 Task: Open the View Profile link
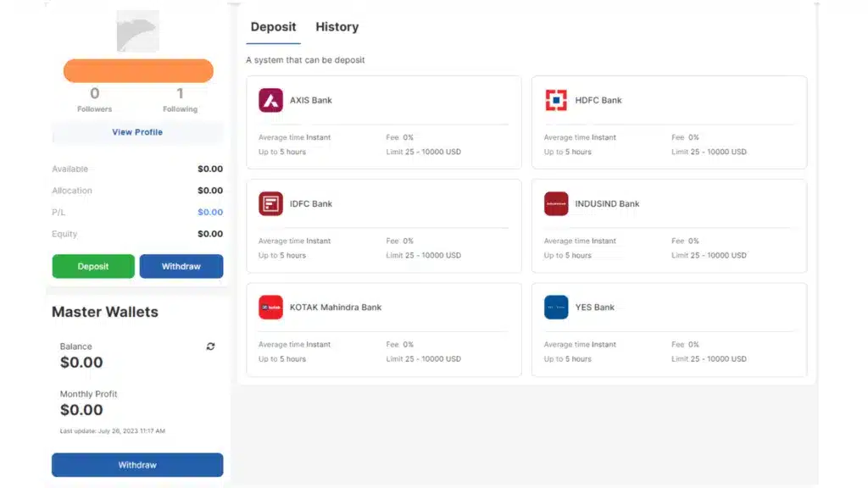137,132
